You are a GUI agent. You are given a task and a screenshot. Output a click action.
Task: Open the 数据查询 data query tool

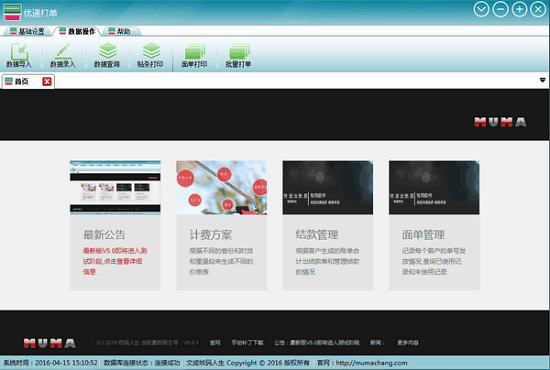click(x=107, y=55)
